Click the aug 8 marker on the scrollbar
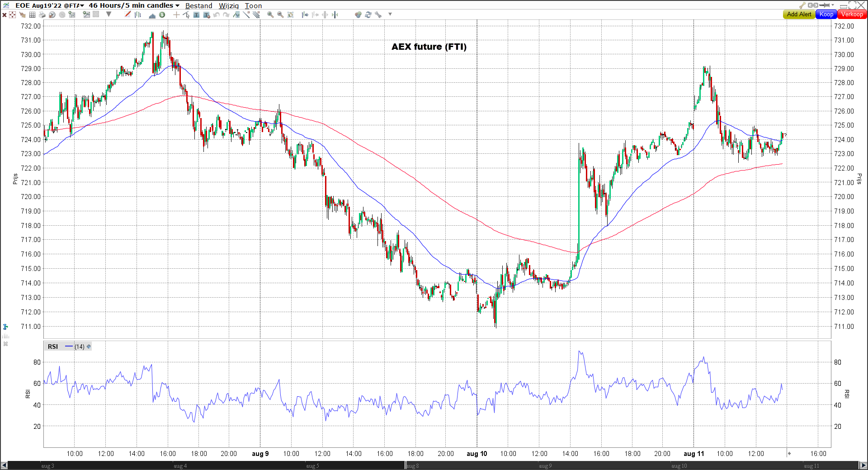 pyautogui.click(x=412, y=465)
